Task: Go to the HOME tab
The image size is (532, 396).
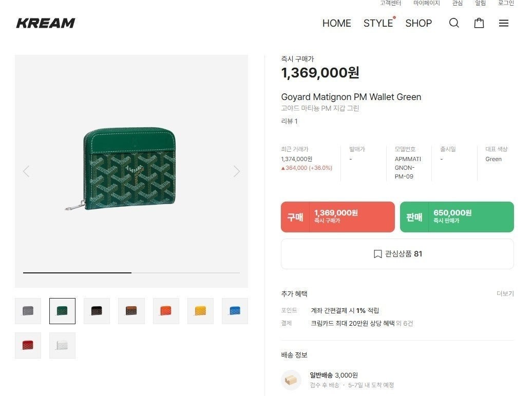Action: (336, 23)
